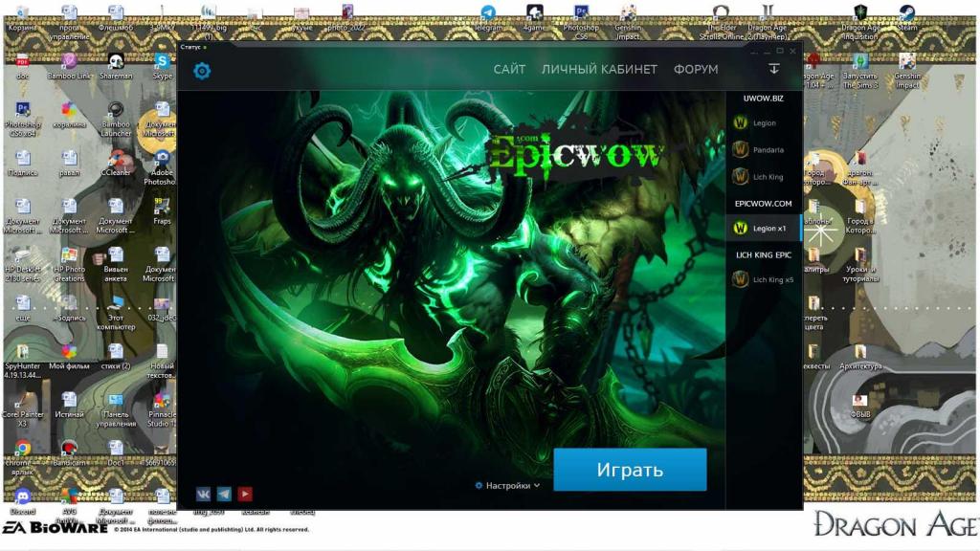980x551 pixels.
Task: Open ЛИЧНЫЙ КАБИНЕТ in the header
Action: pyautogui.click(x=599, y=70)
